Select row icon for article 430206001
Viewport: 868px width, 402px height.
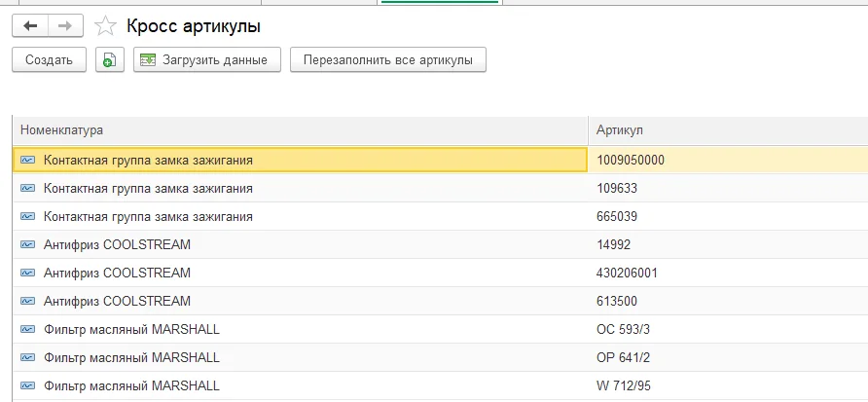coord(27,273)
